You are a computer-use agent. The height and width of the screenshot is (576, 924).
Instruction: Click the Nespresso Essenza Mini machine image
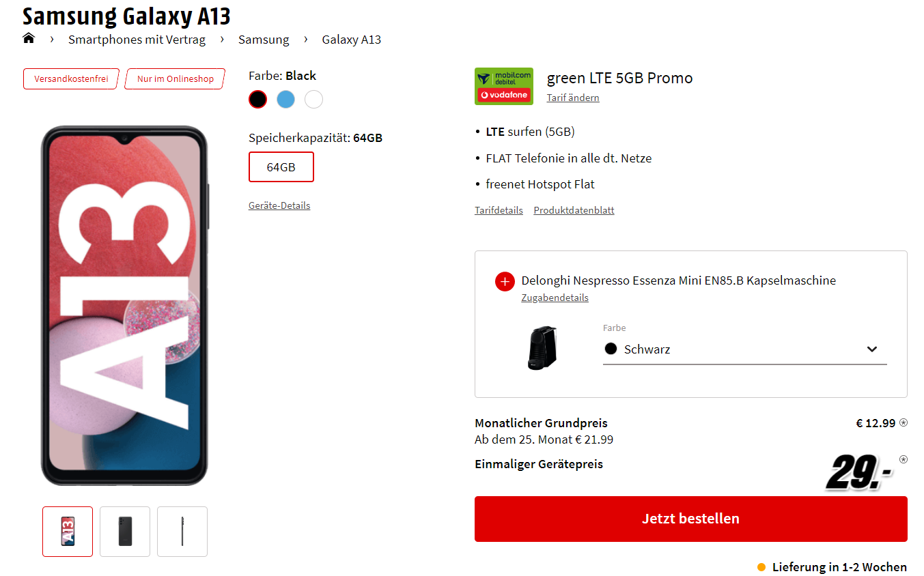click(x=542, y=348)
